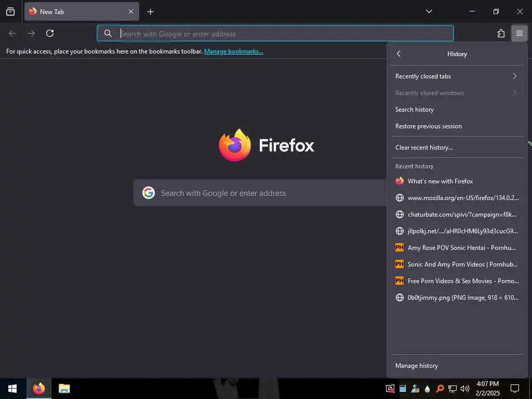Expand the chevron beside Recently closed tabs
This screenshot has width=532, height=399.
click(514, 76)
